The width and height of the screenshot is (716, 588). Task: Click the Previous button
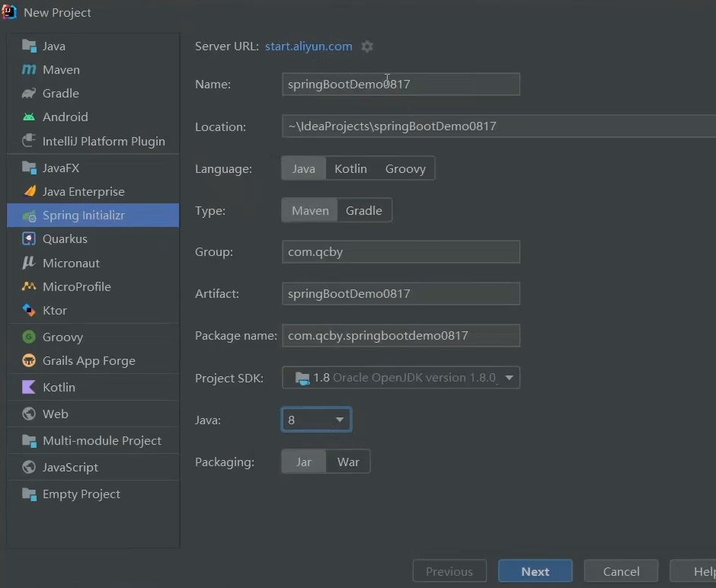click(449, 571)
